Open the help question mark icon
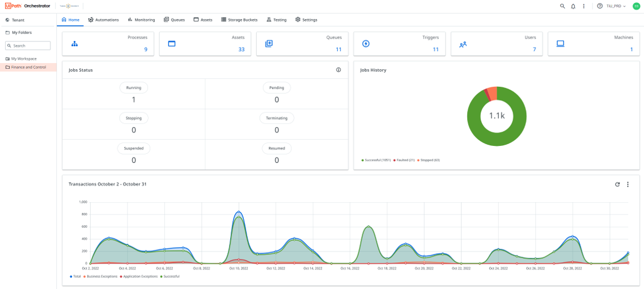 (x=600, y=6)
